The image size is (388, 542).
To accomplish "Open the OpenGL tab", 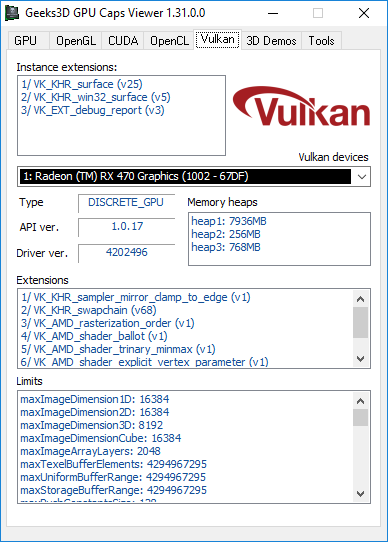I will (x=76, y=41).
